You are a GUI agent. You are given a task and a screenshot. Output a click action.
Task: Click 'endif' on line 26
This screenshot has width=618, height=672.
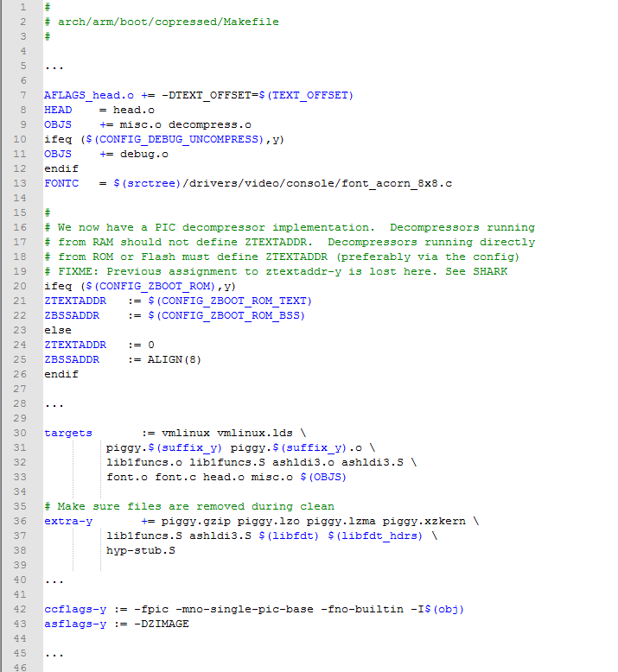click(x=61, y=374)
